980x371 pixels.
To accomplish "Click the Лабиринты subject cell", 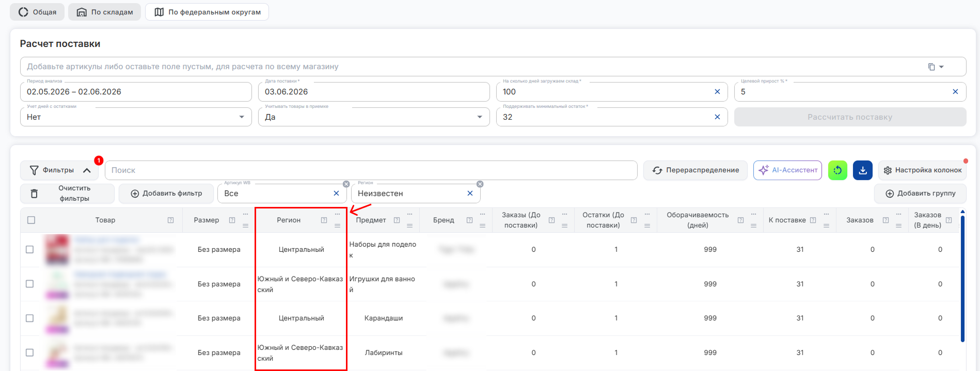I will coord(384,353).
